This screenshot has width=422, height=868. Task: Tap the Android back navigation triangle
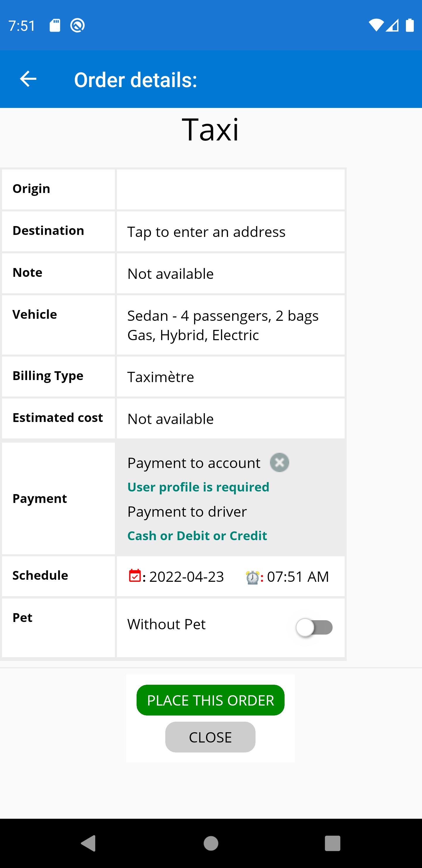pyautogui.click(x=89, y=843)
